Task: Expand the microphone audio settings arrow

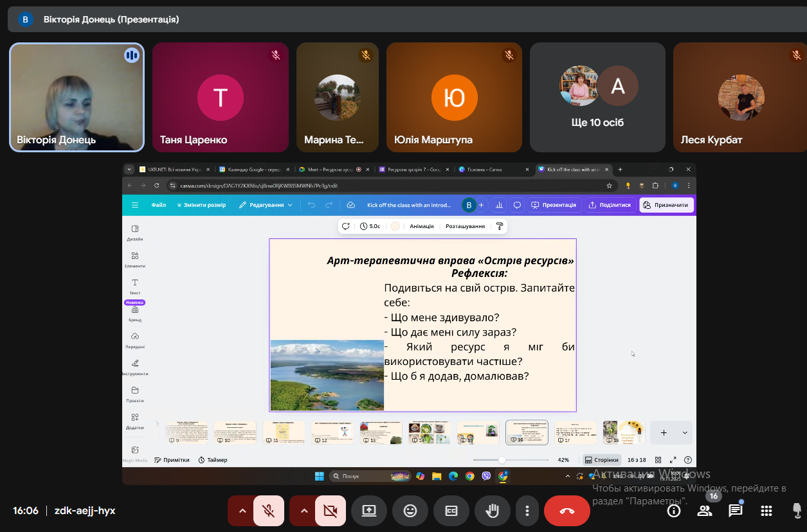Action: pos(242,511)
